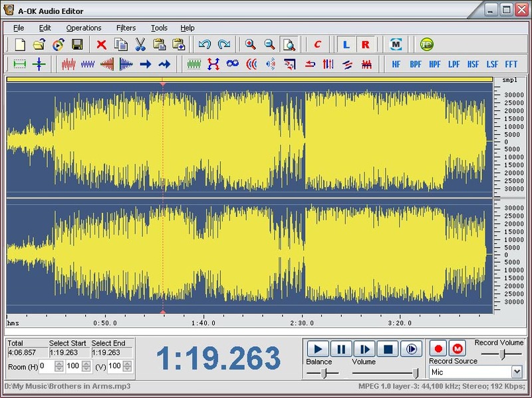Click the blue crosshair marker icon
Viewport: 532px width, 398px height.
pyautogui.click(x=39, y=64)
